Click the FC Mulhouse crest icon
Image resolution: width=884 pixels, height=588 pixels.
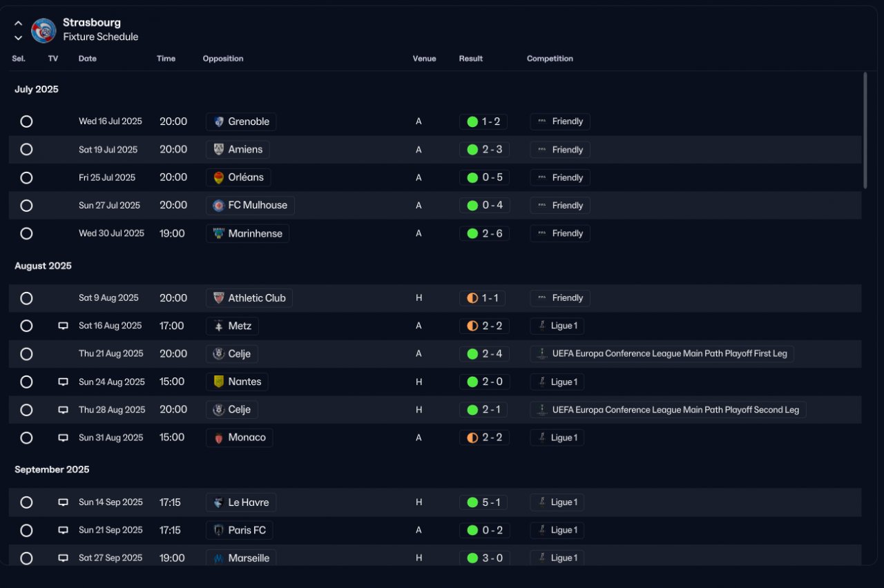[219, 205]
